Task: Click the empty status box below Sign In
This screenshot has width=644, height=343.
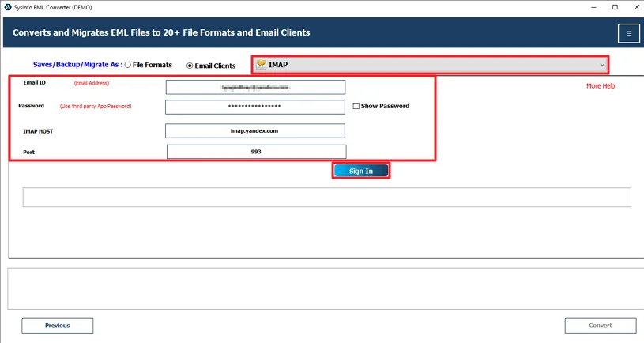Action: 327,197
